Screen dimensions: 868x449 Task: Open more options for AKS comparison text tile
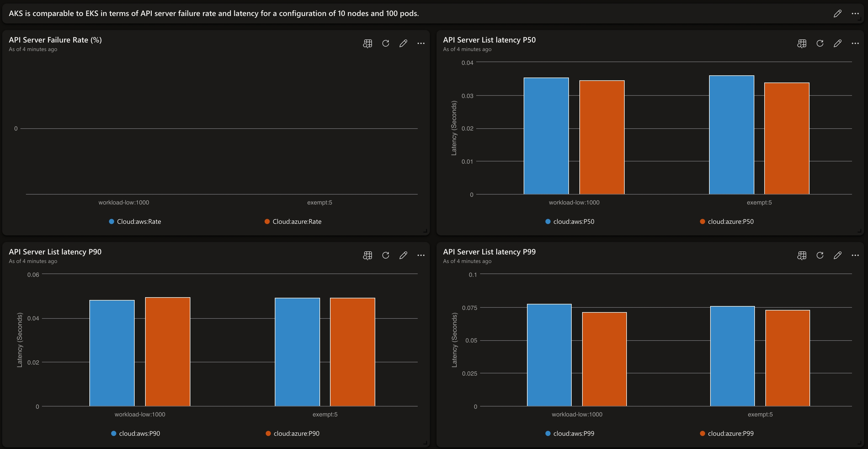click(855, 14)
